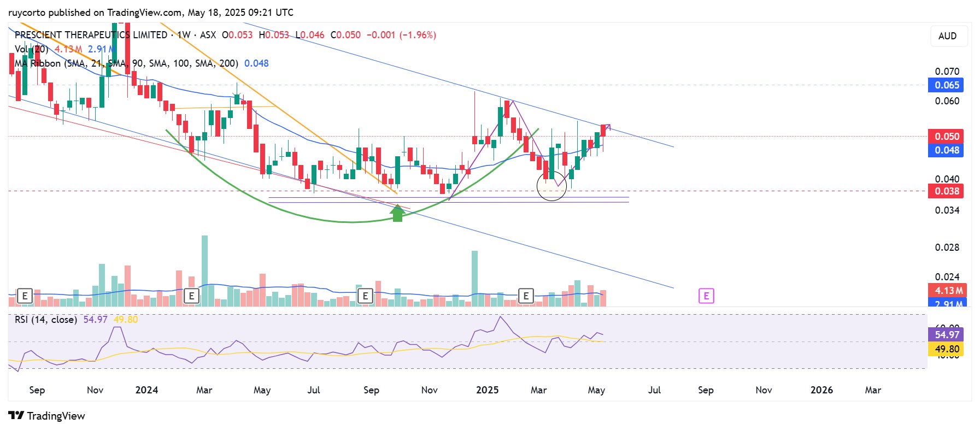Click the 49.80 value in RSI legend
980x430 pixels.
(126, 320)
